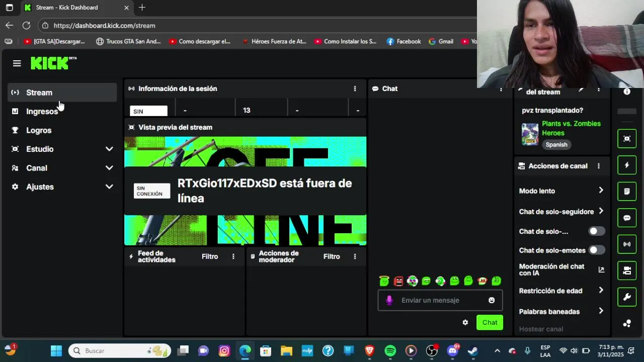Select Ingresos in left sidebar
Image resolution: width=644 pixels, height=362 pixels.
[x=62, y=111]
